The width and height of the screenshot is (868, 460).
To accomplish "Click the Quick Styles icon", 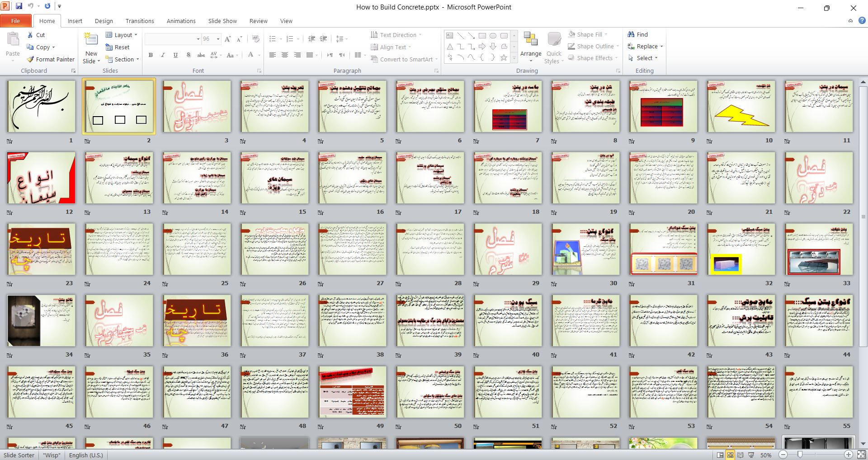I will [554, 39].
